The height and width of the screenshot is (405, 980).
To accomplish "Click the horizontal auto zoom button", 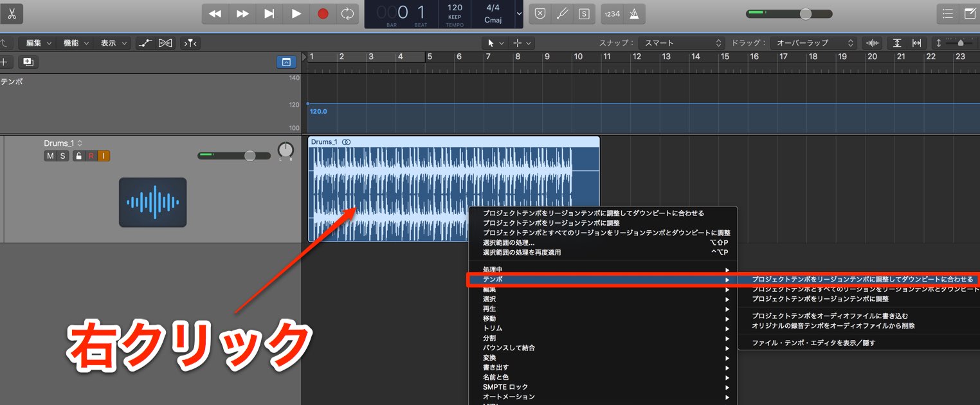I will pyautogui.click(x=917, y=43).
